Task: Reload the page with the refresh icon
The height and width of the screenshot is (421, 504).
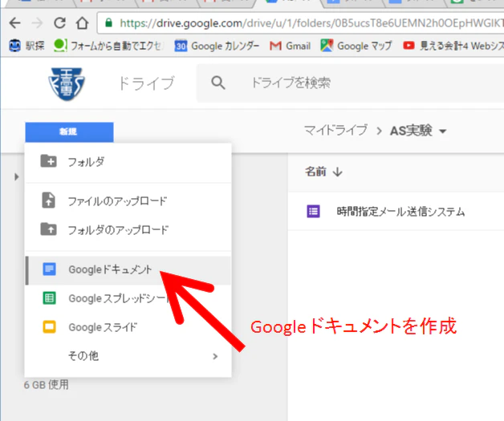Action: point(59,23)
